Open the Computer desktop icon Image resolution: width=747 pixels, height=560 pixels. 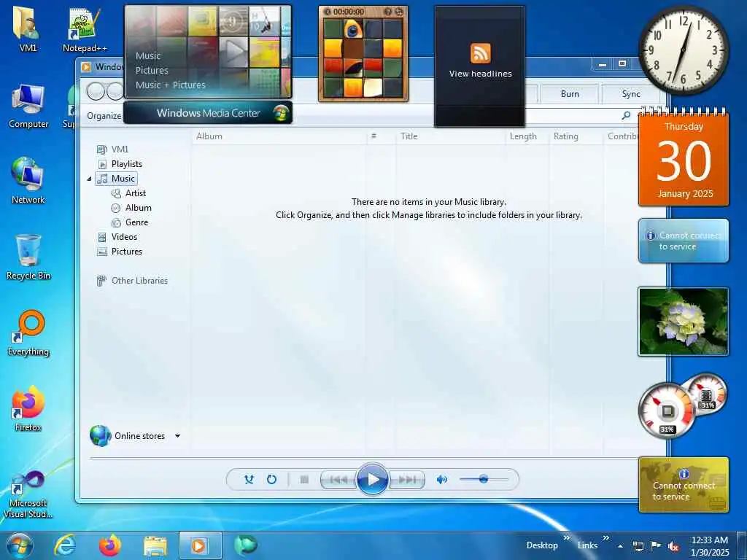click(x=28, y=106)
